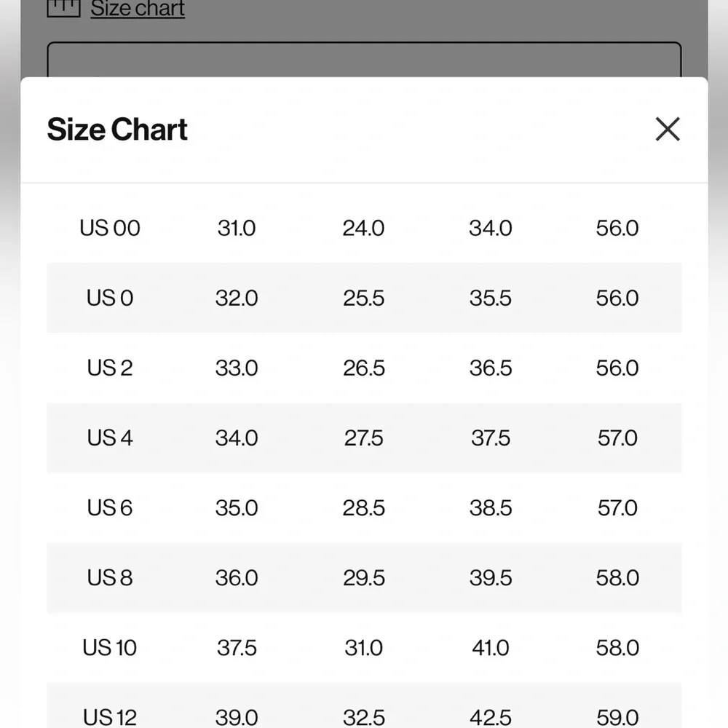Viewport: 728px width, 728px height.
Task: Click the ruler icon beside Size chart
Action: tap(63, 8)
